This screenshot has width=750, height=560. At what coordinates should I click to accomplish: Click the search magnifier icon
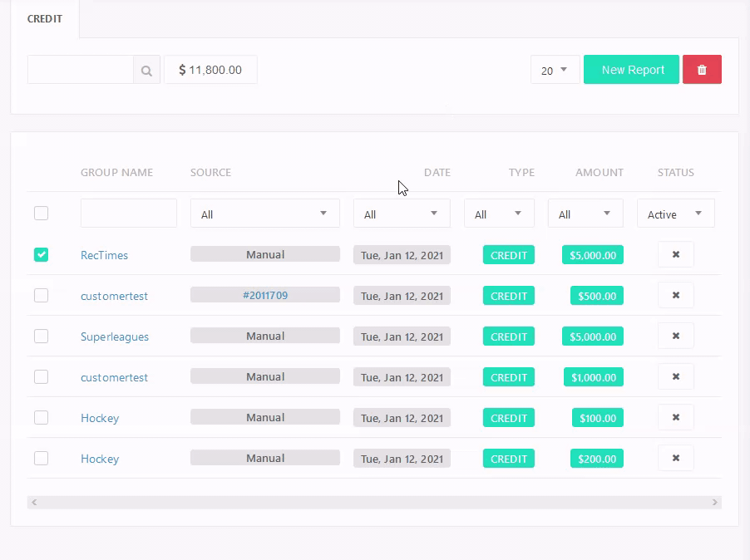[x=146, y=71]
